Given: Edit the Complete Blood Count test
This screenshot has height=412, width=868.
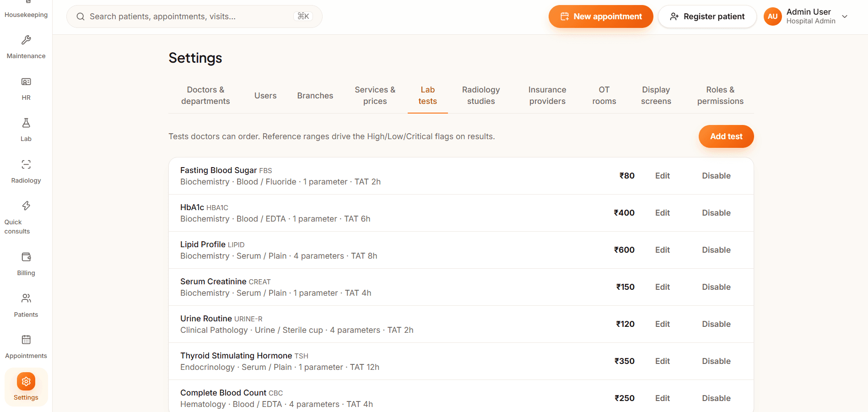Looking at the screenshot, I should 662,398.
